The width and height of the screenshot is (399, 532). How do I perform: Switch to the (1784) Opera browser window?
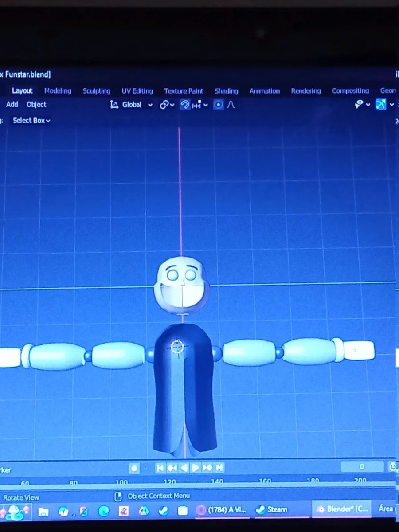[x=222, y=510]
